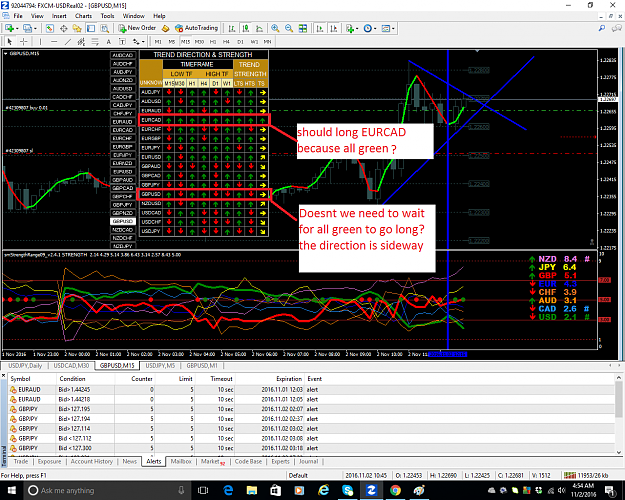Toggle chart shift icon
Screen dimensions: 625x500
[334, 28]
